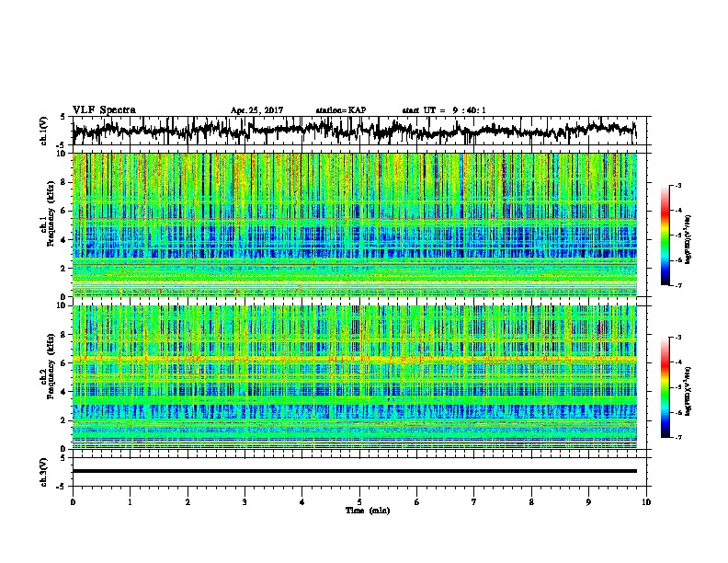Click the ch.1(V) waveform trace panel
The height and width of the screenshot is (563, 728).
(x=361, y=131)
